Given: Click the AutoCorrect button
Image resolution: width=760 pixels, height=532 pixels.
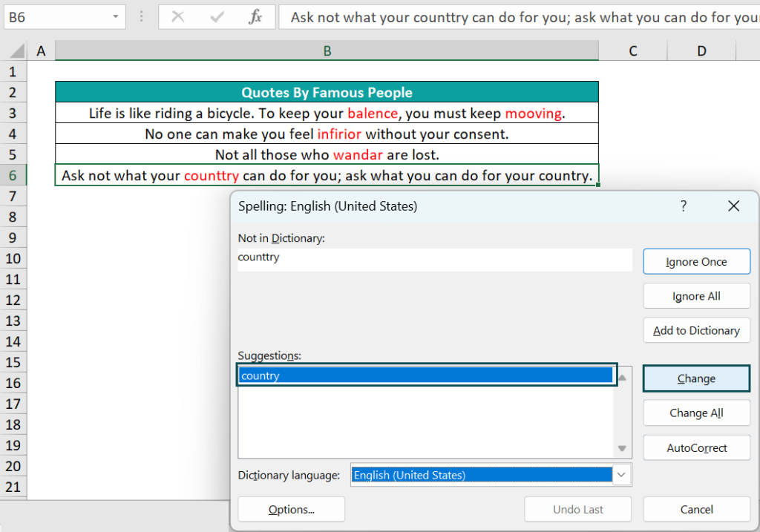Looking at the screenshot, I should (696, 448).
